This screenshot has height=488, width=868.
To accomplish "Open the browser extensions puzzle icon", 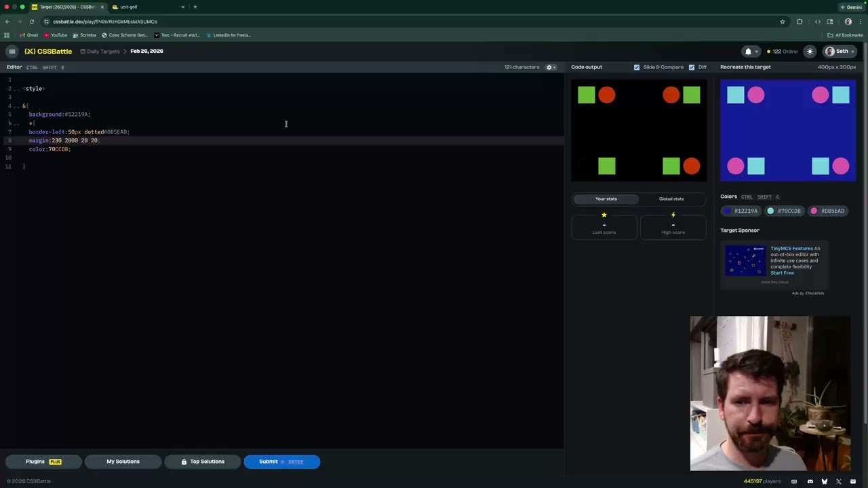I will 800,22.
